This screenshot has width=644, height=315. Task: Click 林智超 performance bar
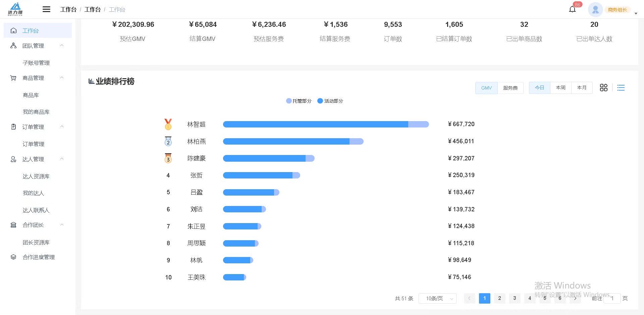[x=326, y=124]
